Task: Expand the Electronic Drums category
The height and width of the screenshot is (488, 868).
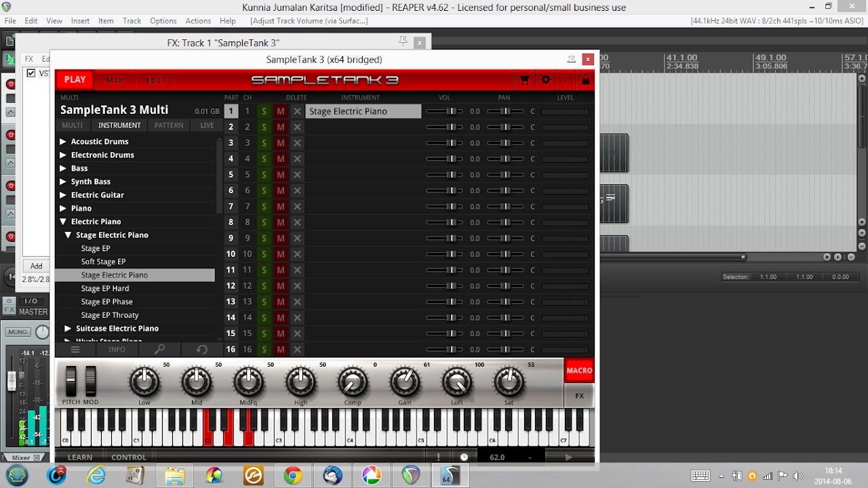Action: [x=63, y=155]
